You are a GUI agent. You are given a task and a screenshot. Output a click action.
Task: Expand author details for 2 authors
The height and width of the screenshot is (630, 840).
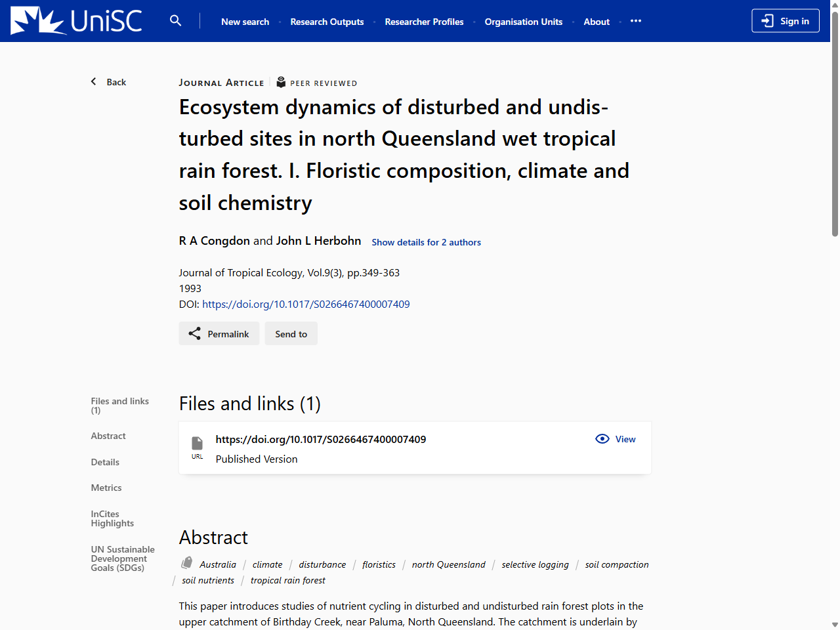coord(426,242)
